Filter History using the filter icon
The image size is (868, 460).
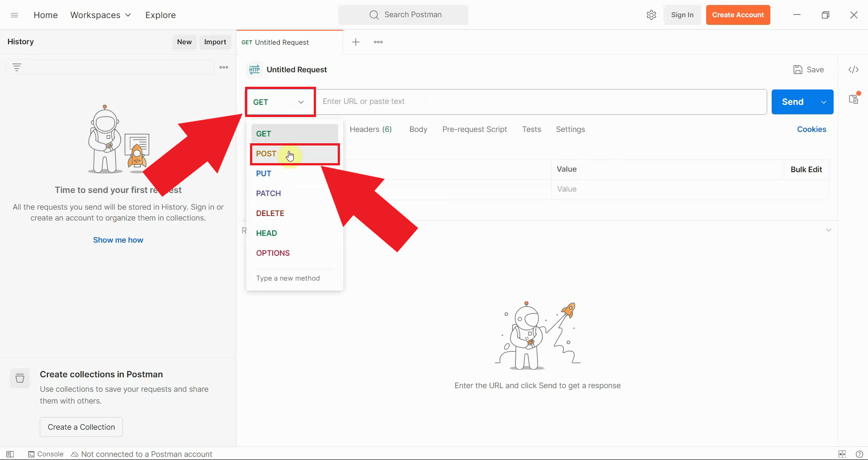[x=17, y=67]
